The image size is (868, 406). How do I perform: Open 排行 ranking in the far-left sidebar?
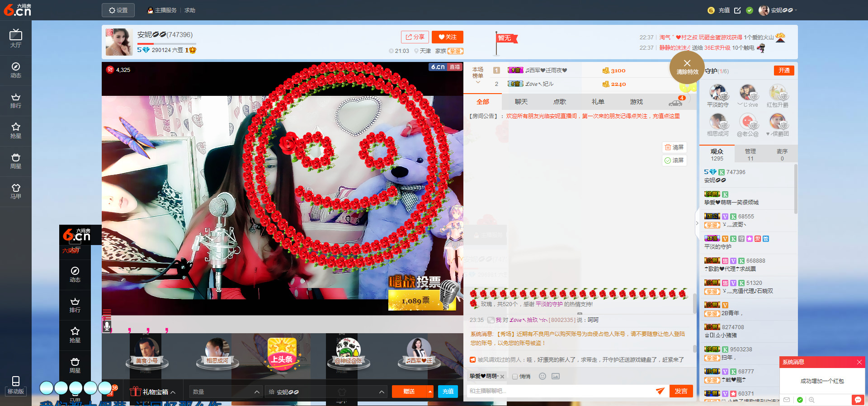pyautogui.click(x=16, y=100)
